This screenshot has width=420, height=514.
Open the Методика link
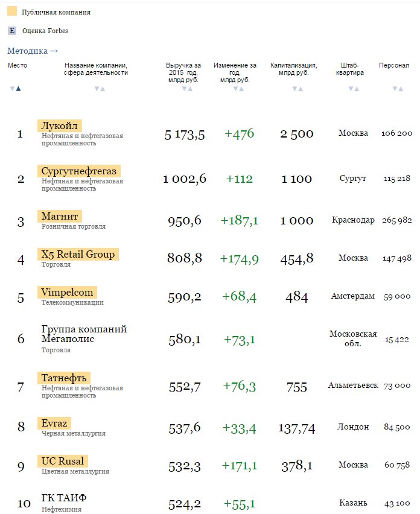(x=33, y=51)
